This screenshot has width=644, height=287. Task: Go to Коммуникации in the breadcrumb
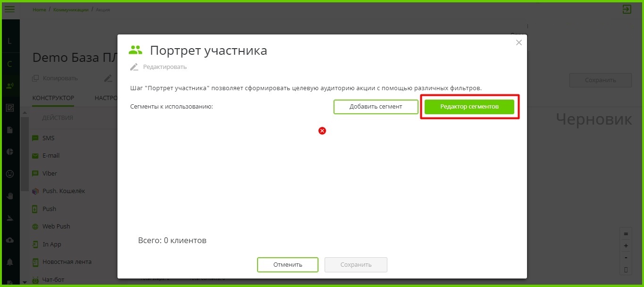[71, 10]
